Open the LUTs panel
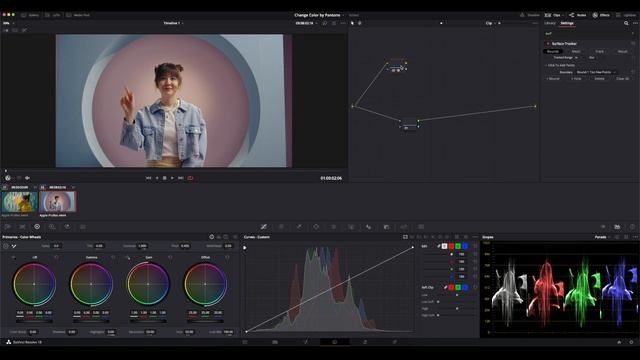Image resolution: width=640 pixels, height=360 pixels. coord(52,15)
